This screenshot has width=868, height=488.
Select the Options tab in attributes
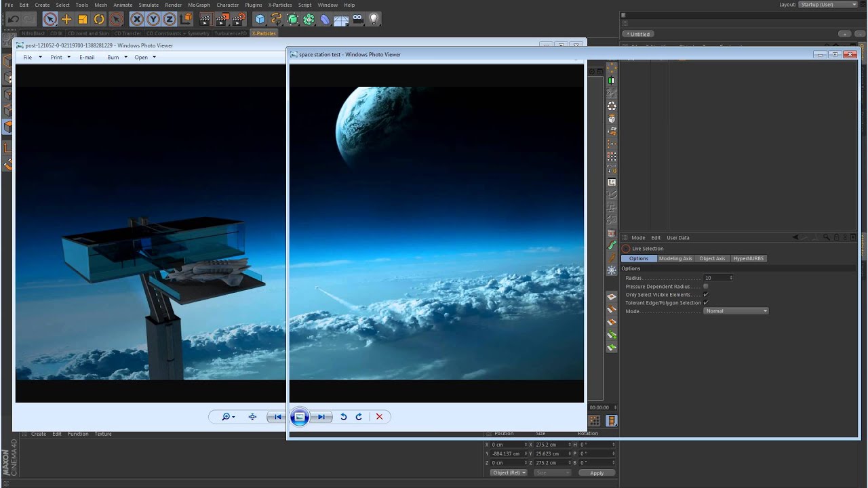point(639,258)
